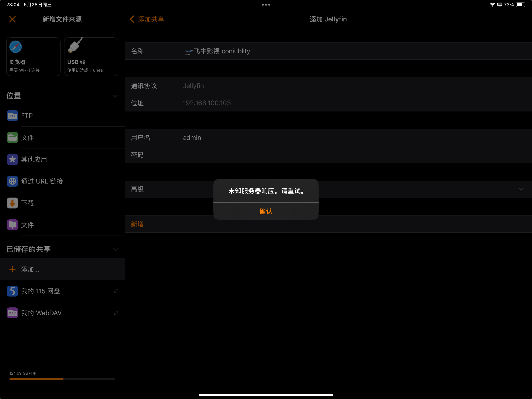Tap the 通讯协议 Jellyfin row
The width and height of the screenshot is (532, 399).
pyautogui.click(x=328, y=86)
